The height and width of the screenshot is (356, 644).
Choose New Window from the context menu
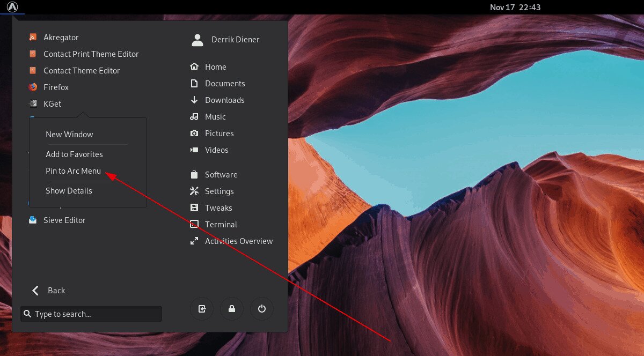69,134
